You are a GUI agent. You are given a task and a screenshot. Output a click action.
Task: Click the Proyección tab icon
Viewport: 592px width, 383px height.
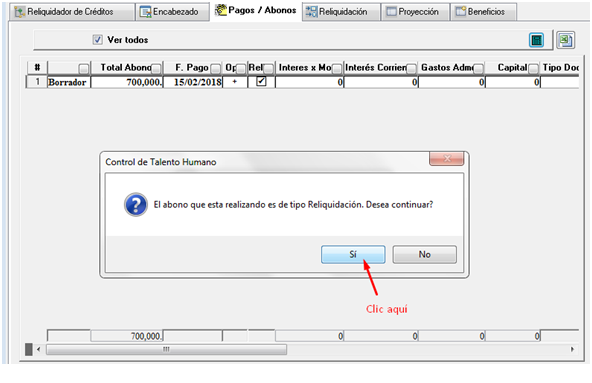tap(392, 12)
